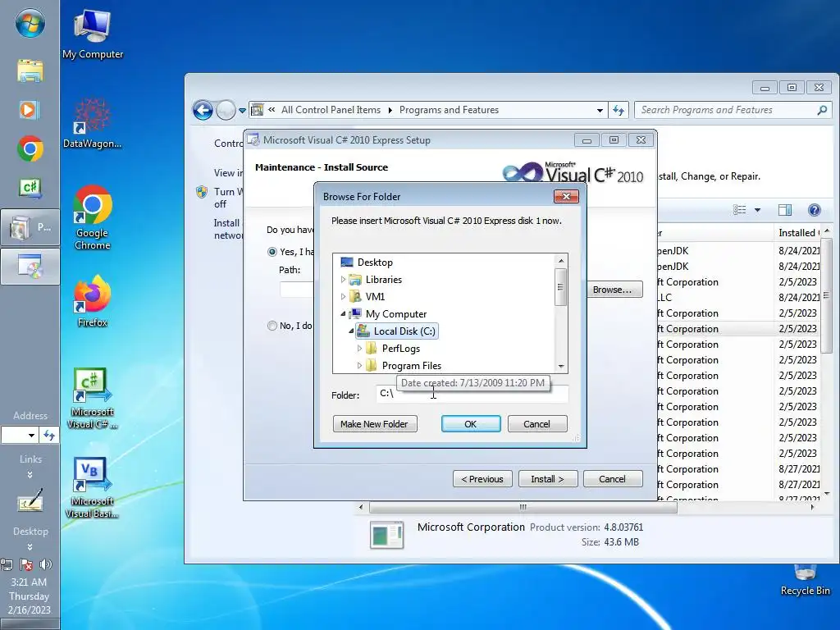The image size is (840, 630).
Task: Select My Computer in the folder tree
Action: tap(396, 314)
